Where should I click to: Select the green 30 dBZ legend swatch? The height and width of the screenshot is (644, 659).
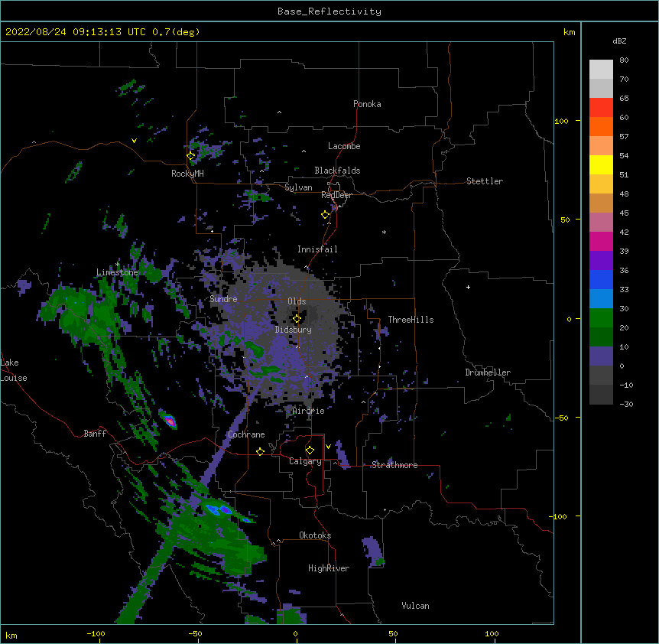[x=601, y=318]
